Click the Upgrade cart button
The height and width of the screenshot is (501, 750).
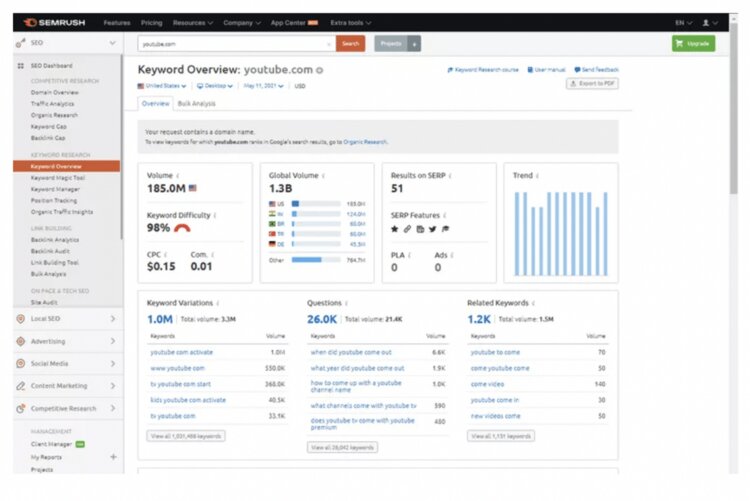pyautogui.click(x=693, y=44)
